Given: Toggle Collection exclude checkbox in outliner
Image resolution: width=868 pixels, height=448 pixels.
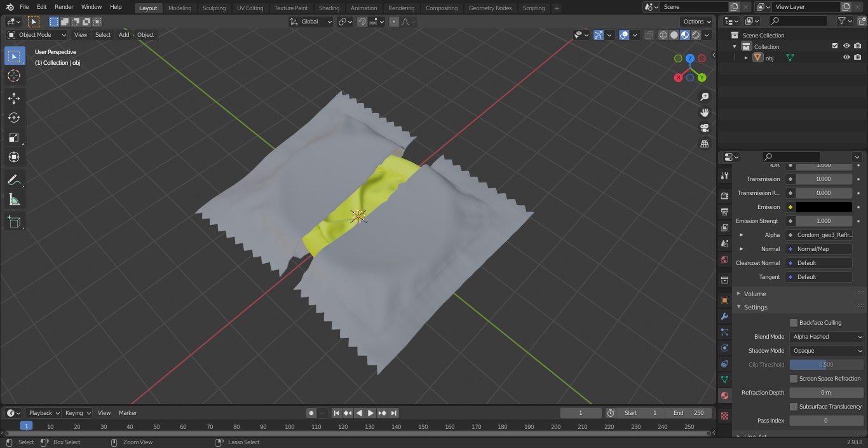Looking at the screenshot, I should (x=835, y=46).
